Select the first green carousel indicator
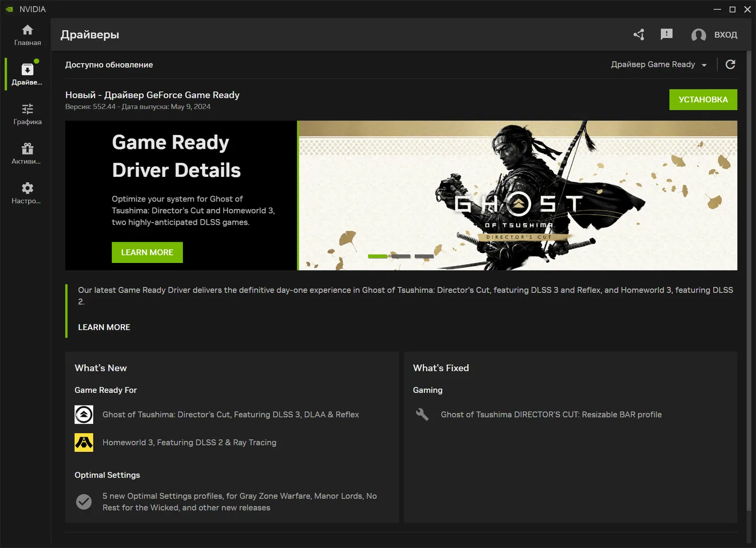This screenshot has height=548, width=756. [377, 256]
